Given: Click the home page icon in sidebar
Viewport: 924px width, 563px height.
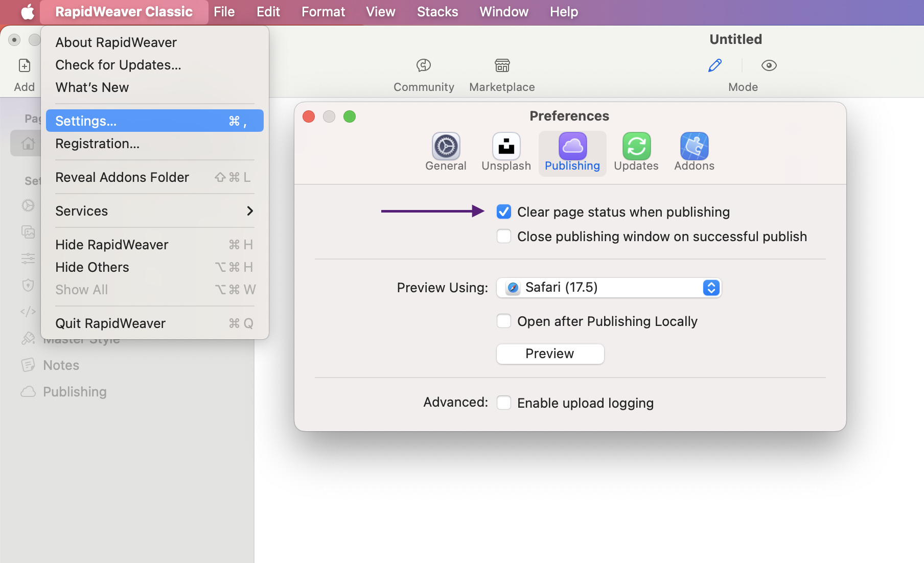Looking at the screenshot, I should 28,144.
